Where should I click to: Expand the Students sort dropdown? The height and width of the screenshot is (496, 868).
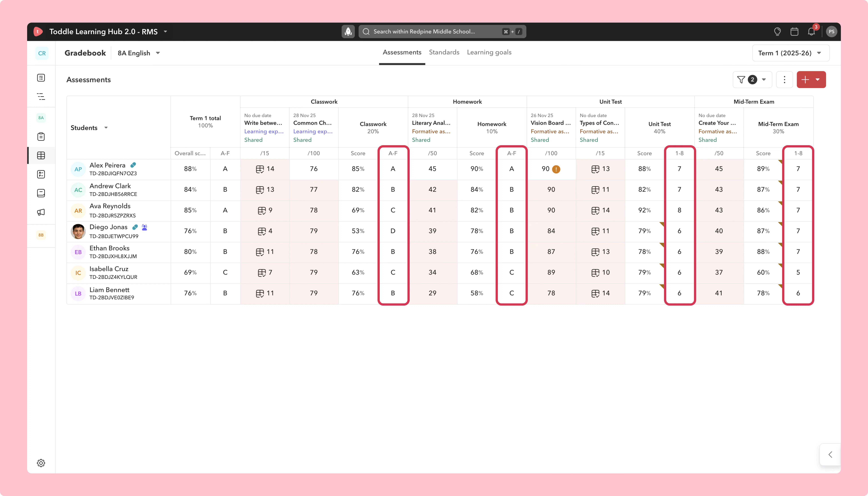pos(106,128)
